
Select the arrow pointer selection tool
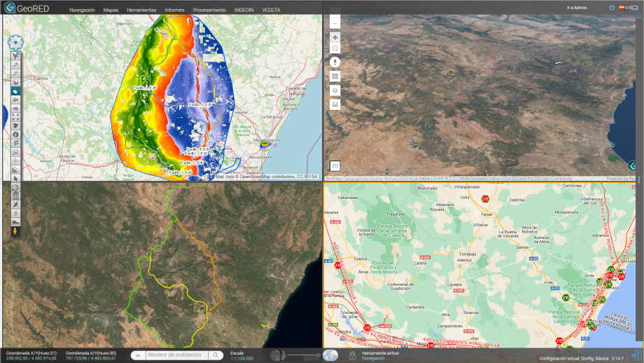(15, 179)
